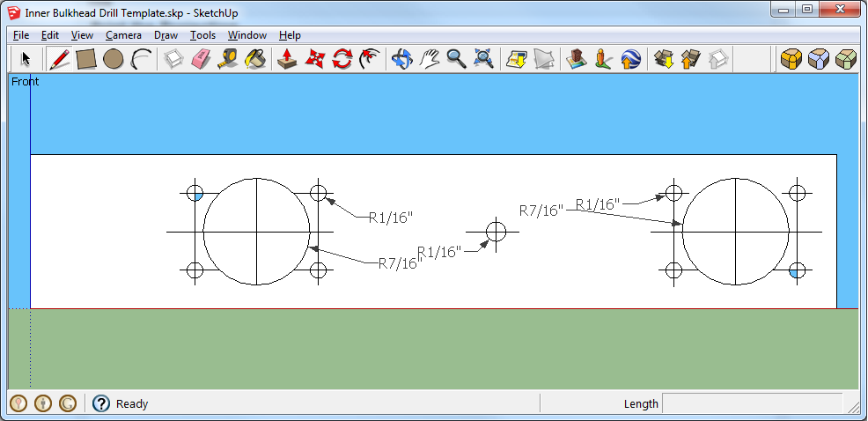Viewport: 868px width, 421px height.
Task: Click the Length measurements input box
Action: click(753, 403)
